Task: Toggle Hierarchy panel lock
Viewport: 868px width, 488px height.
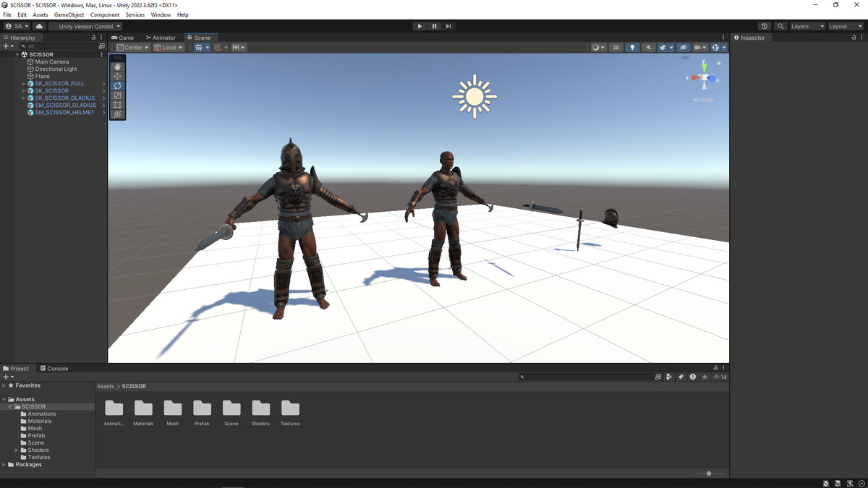Action: click(x=93, y=38)
